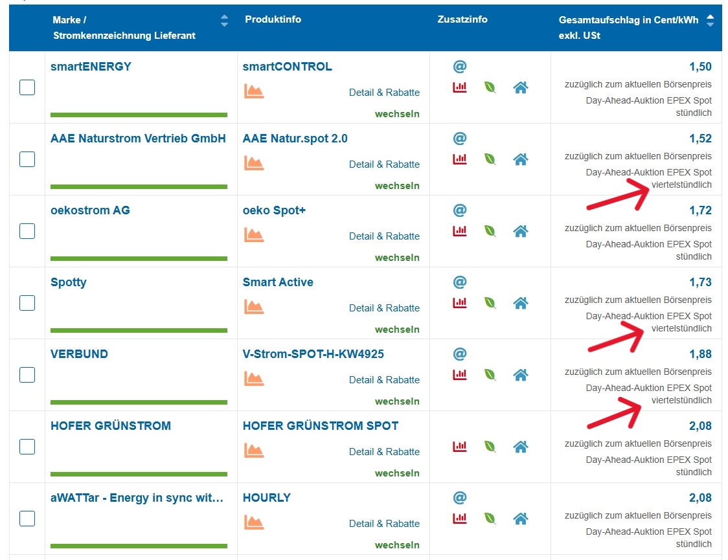Click the green bar under smartENERGY
This screenshot has width=728, height=560.
[139, 115]
